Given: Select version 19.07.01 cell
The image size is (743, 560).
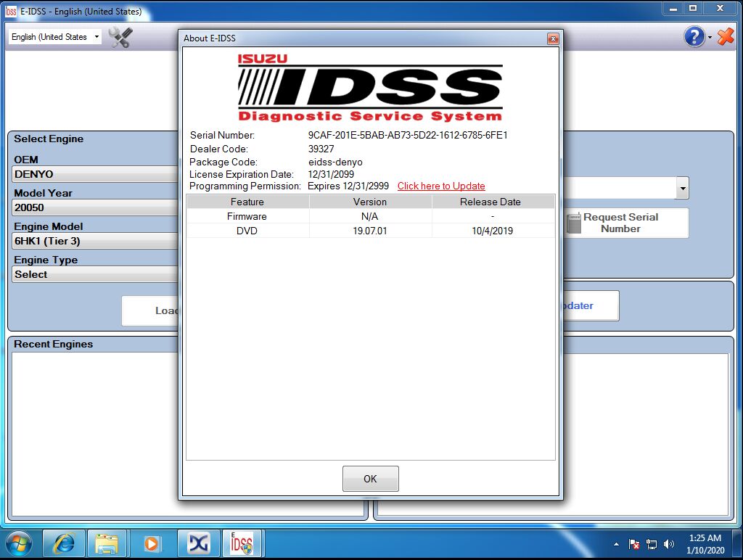Looking at the screenshot, I should pyautogui.click(x=369, y=231).
